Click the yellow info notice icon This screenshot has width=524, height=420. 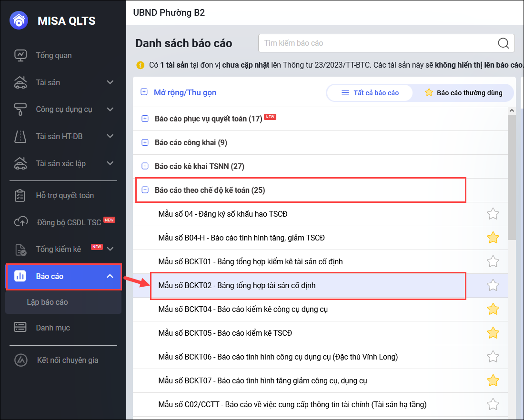click(x=141, y=65)
